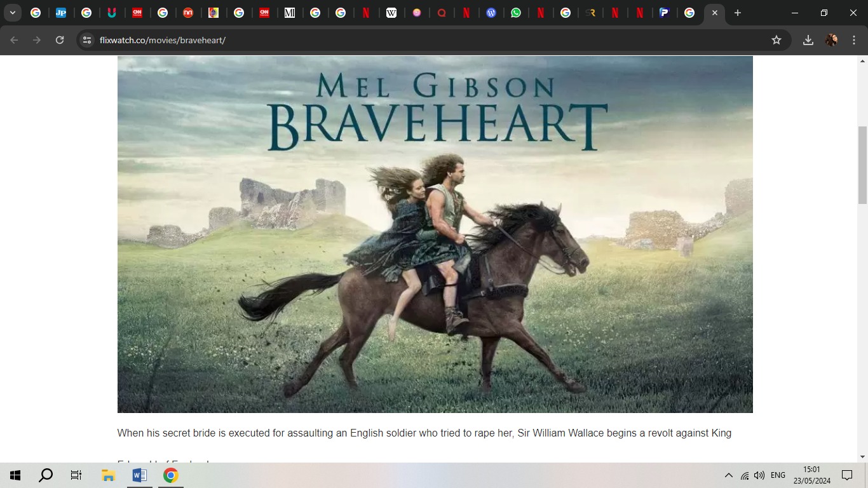Click the Chrome icon in the taskbar
The height and width of the screenshot is (488, 868).
click(x=170, y=475)
